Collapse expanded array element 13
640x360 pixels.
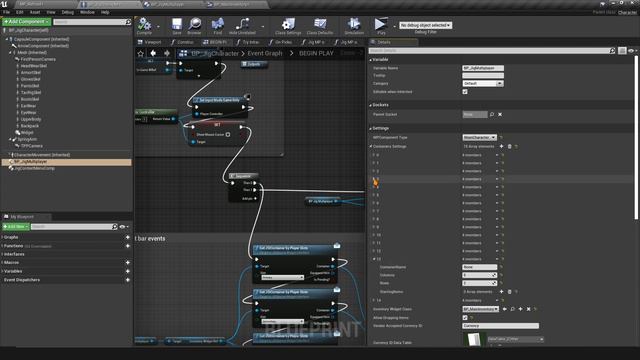(374, 259)
